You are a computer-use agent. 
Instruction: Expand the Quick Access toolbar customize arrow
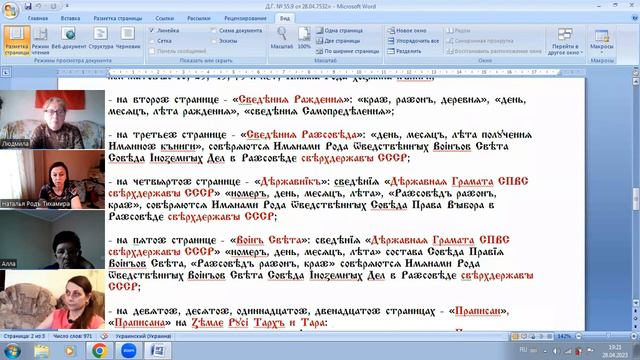[x=67, y=6]
